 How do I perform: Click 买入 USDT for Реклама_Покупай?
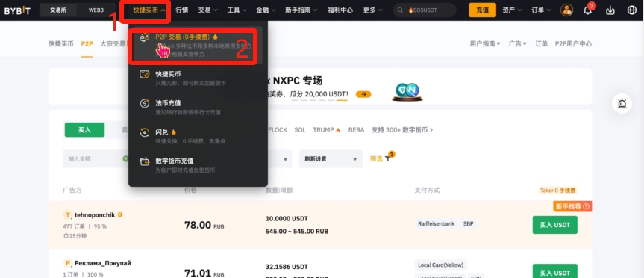(x=555, y=271)
